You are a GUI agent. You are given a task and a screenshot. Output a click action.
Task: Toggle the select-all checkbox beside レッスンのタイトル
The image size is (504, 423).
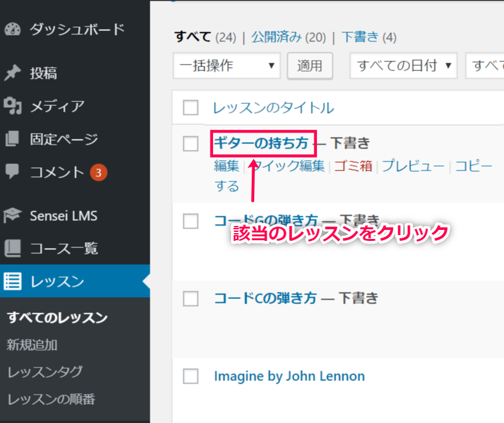(190, 107)
